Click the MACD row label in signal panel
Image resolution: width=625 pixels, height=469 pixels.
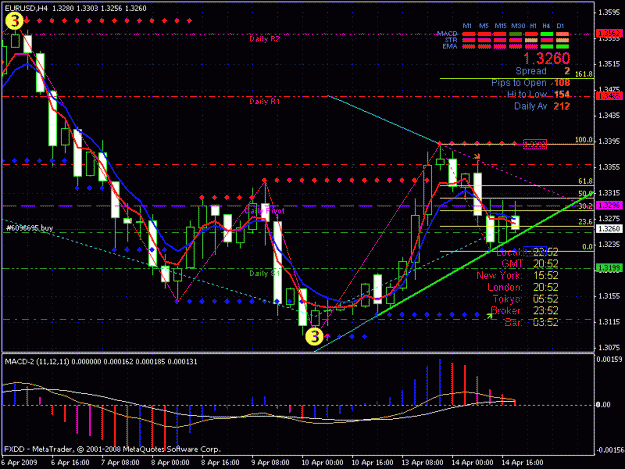447,33
